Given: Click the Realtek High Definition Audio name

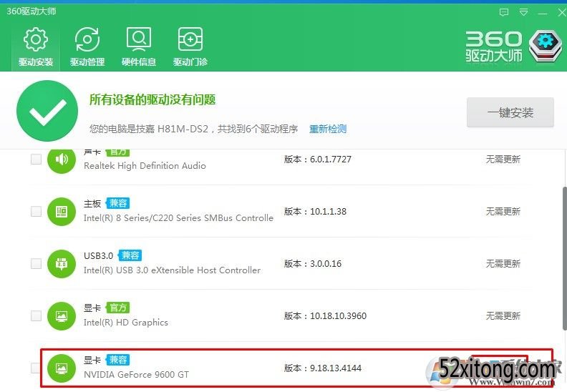Looking at the screenshot, I should coord(145,166).
